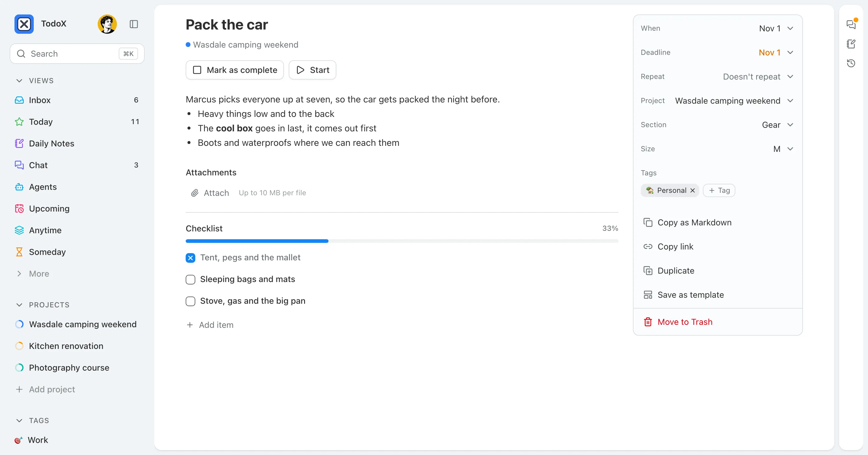Viewport: 868px width, 455px height.
Task: Switch to the Anytime view
Action: point(77,231)
